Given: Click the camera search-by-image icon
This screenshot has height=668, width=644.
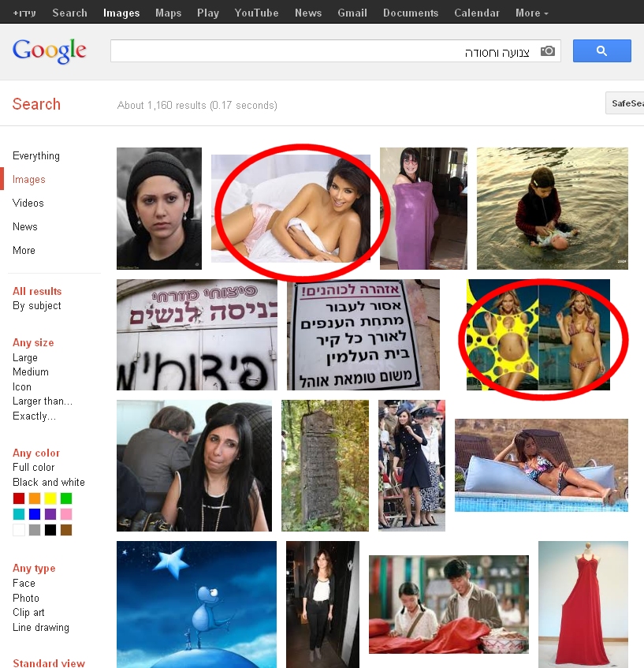Looking at the screenshot, I should pyautogui.click(x=548, y=51).
